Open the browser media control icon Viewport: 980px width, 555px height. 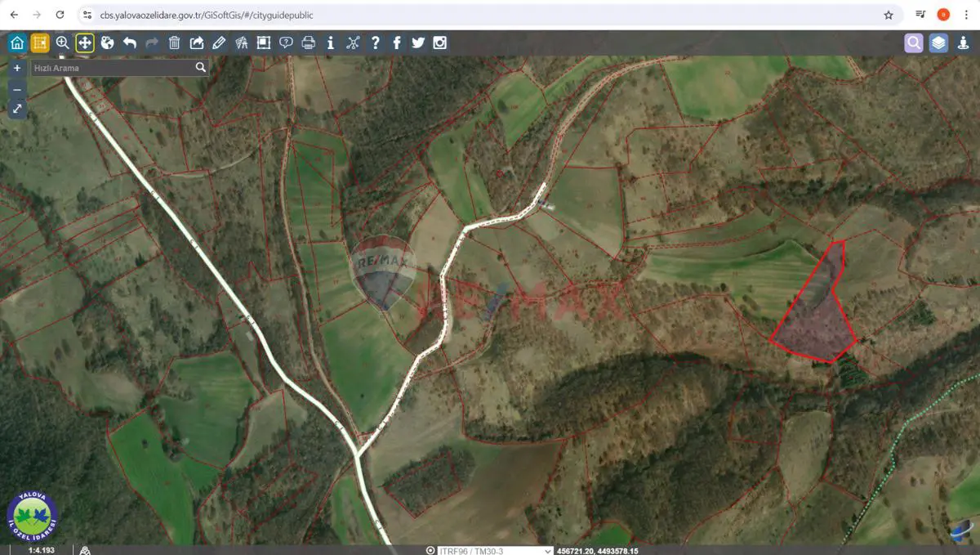[x=920, y=15]
